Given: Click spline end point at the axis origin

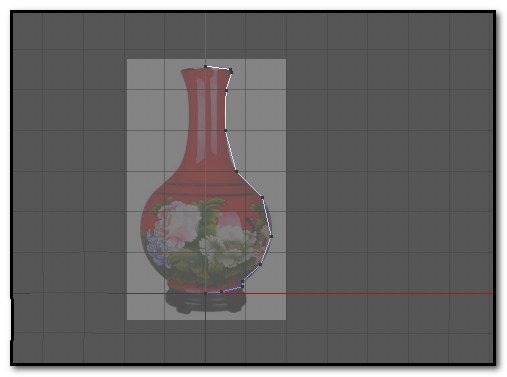Looking at the screenshot, I should (x=206, y=293).
